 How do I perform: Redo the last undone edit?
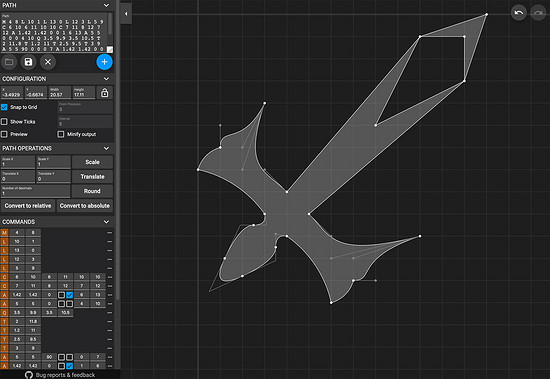538,13
